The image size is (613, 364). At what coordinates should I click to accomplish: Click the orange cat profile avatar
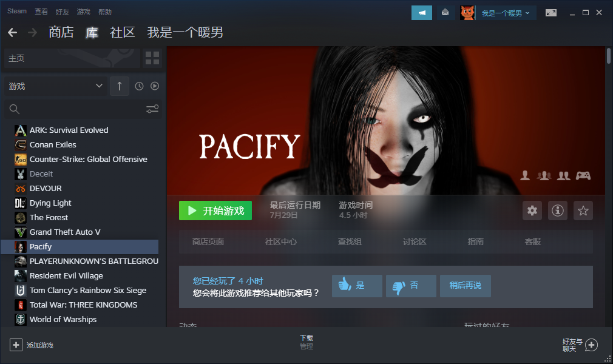coord(467,13)
